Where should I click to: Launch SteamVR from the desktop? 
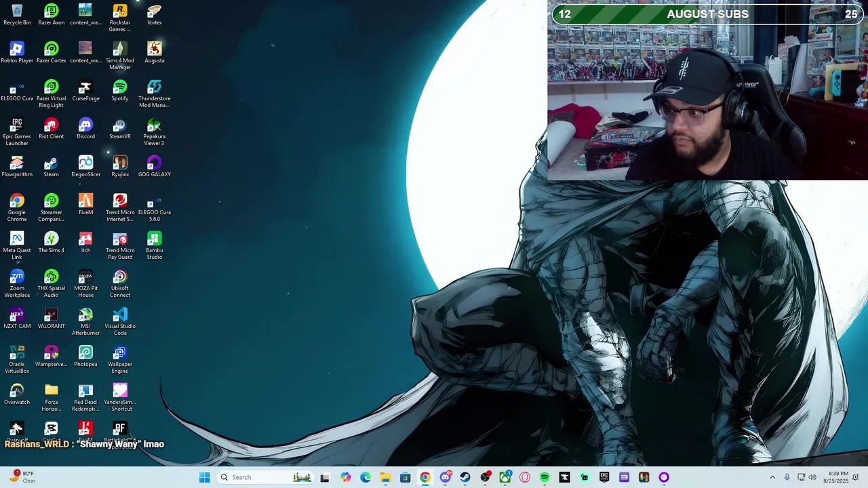pos(120,129)
